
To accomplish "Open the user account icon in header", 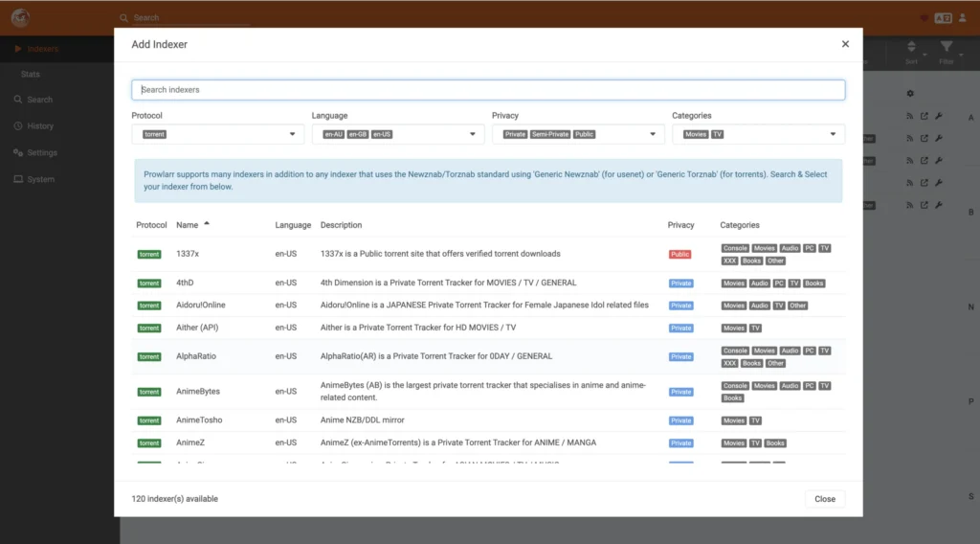I will pos(963,17).
